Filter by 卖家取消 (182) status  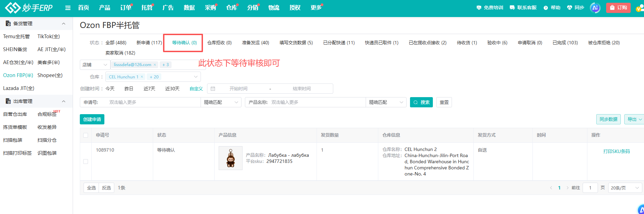tap(120, 53)
